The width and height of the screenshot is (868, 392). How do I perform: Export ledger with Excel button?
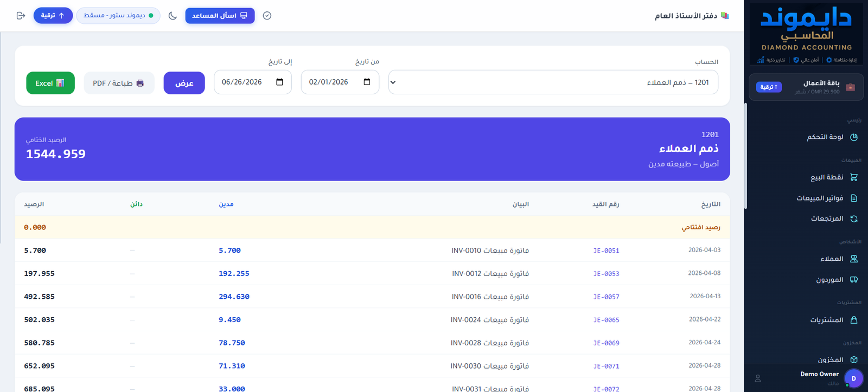pos(50,83)
